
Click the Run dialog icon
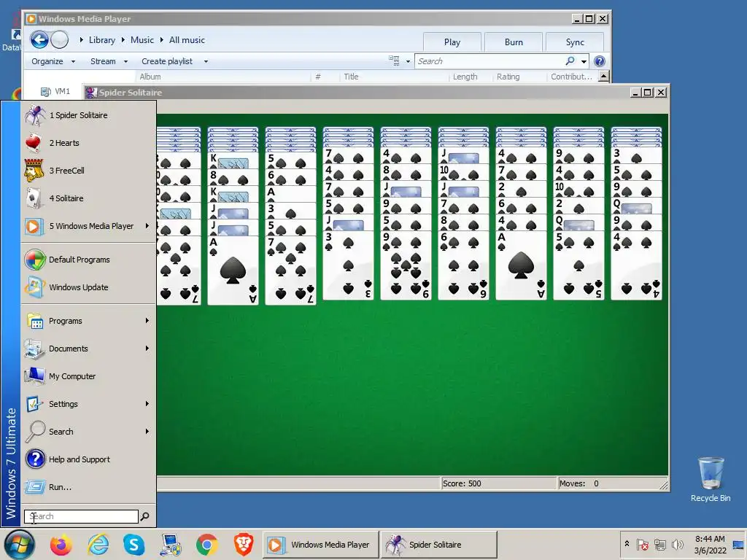(35, 486)
